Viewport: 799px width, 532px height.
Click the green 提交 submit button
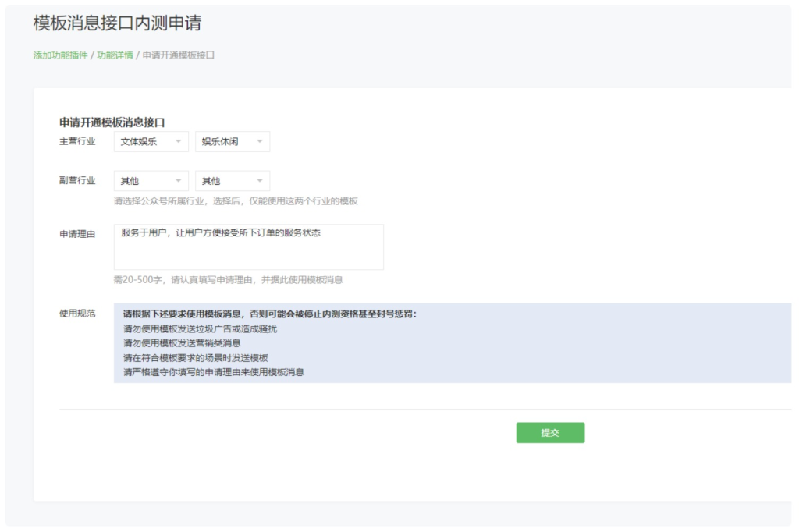point(550,432)
